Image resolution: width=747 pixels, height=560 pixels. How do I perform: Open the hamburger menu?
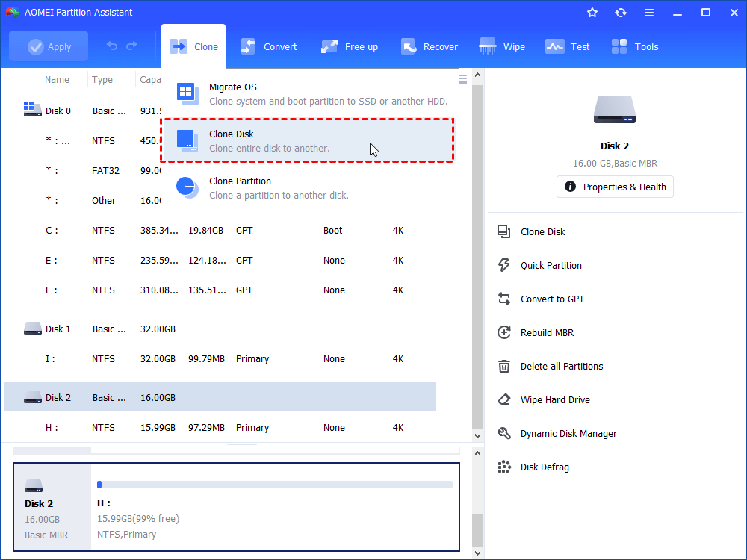(x=649, y=12)
